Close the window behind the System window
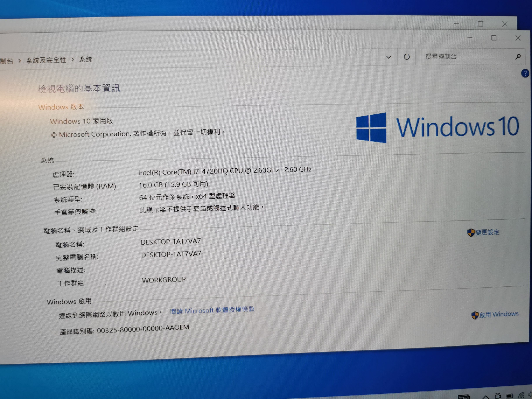The image size is (532, 399). [x=505, y=24]
